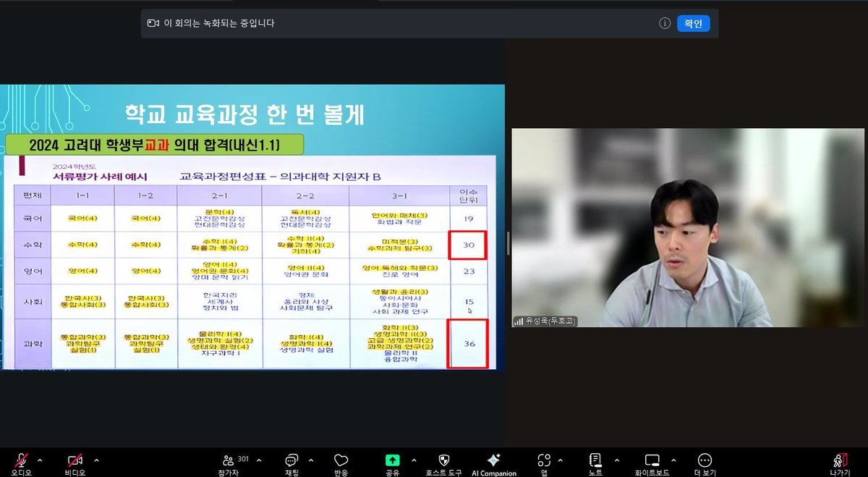Click the 확인 button on recording notice
The width and height of the screenshot is (868, 477).
click(x=693, y=23)
